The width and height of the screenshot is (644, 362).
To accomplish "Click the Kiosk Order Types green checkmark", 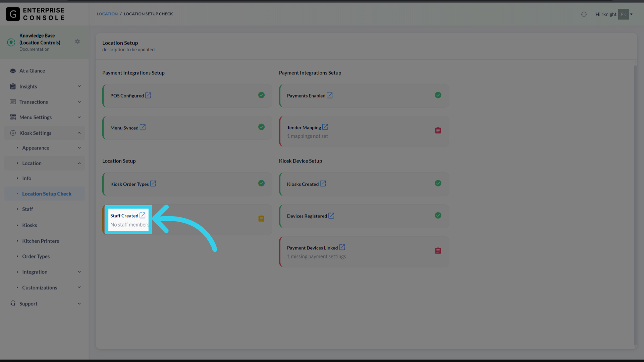I will [x=261, y=183].
